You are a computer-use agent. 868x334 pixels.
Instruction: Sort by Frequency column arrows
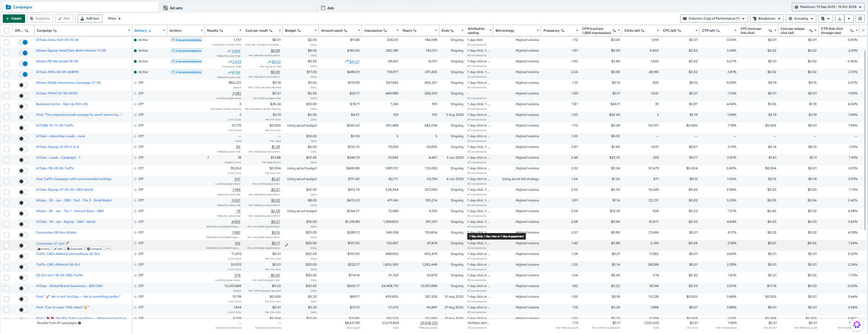[x=563, y=31]
